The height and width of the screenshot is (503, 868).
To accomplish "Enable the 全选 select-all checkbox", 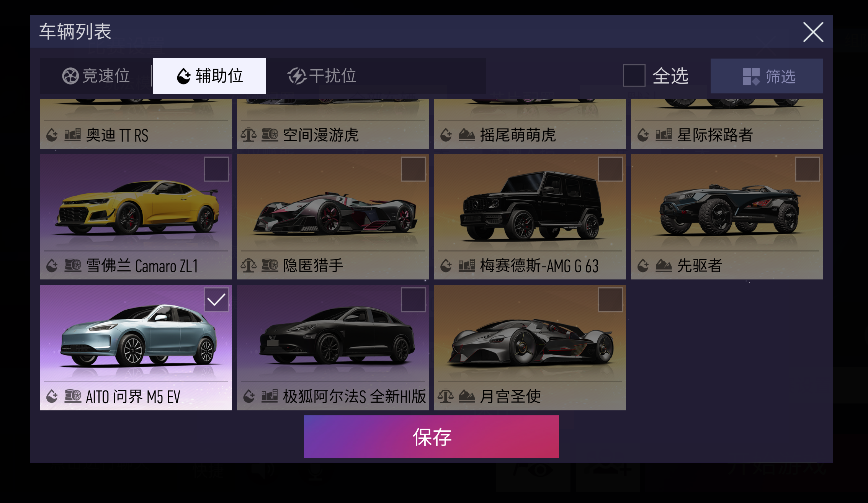I will click(634, 75).
